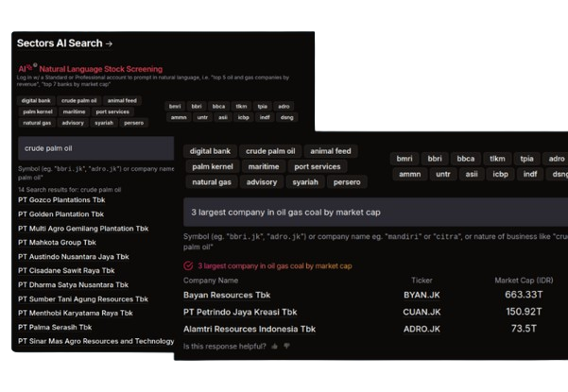Select 'natural gas' tag in the small back panel
The image size is (568, 392).
click(x=37, y=123)
